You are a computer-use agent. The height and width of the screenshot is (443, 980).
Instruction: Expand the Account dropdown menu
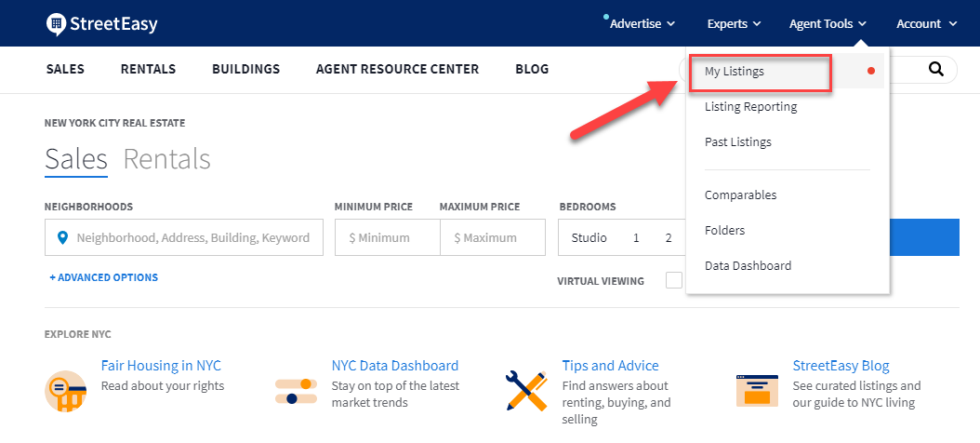(926, 24)
